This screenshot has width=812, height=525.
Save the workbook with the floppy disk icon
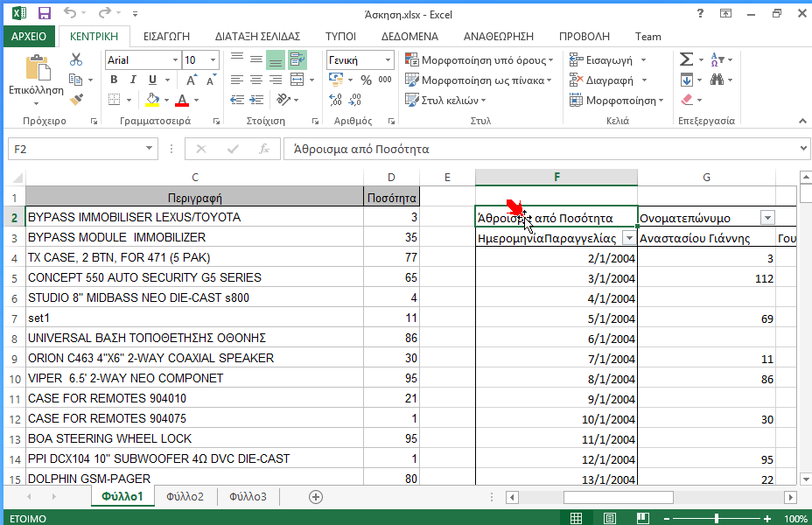pyautogui.click(x=45, y=13)
